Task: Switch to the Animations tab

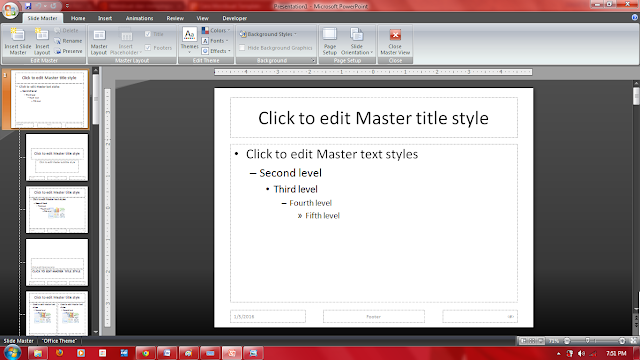Action: pyautogui.click(x=139, y=18)
